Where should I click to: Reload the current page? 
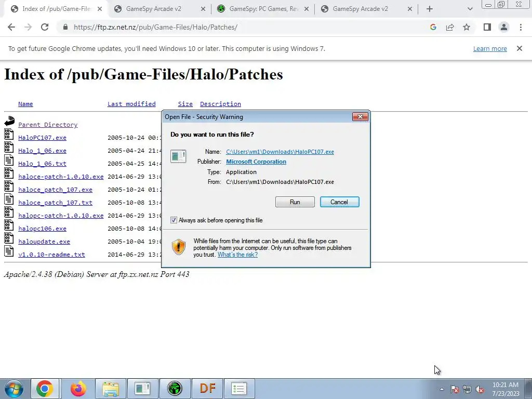click(x=45, y=27)
